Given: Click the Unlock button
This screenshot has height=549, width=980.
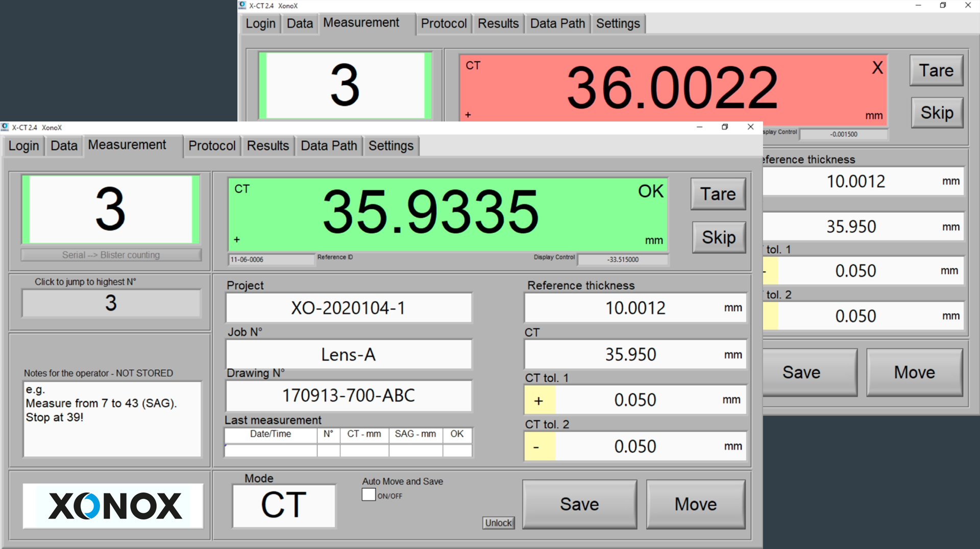Looking at the screenshot, I should pyautogui.click(x=498, y=523).
